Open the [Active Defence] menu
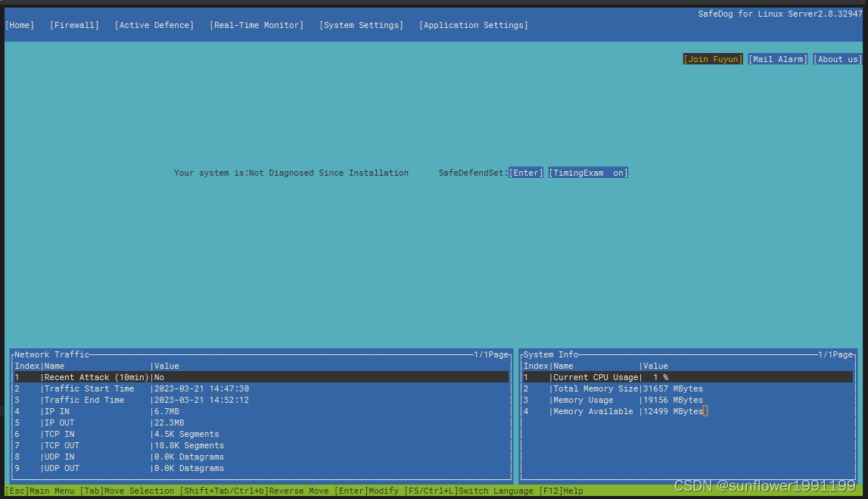868x499 pixels. pos(154,25)
